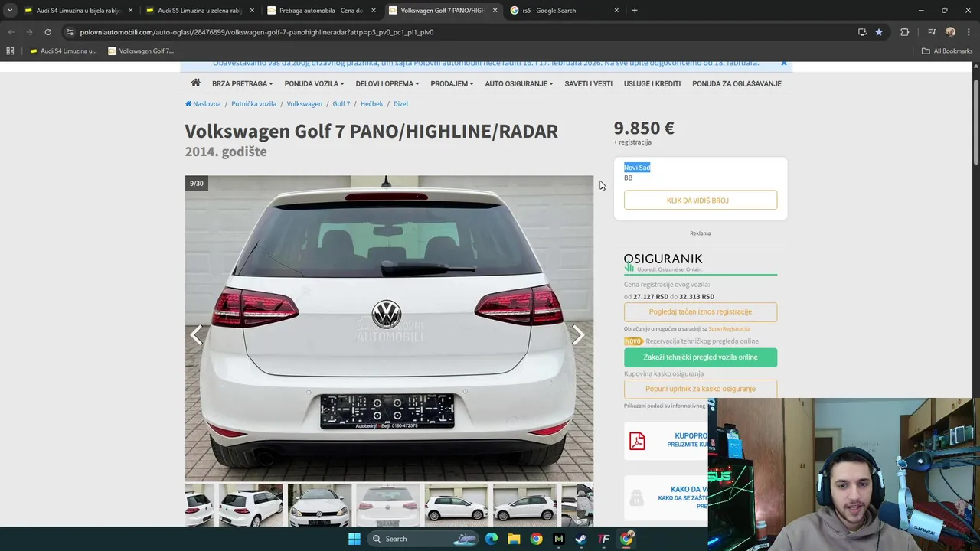The width and height of the screenshot is (980, 551).
Task: Select the second gallery thumbnail, car side view
Action: [x=250, y=505]
